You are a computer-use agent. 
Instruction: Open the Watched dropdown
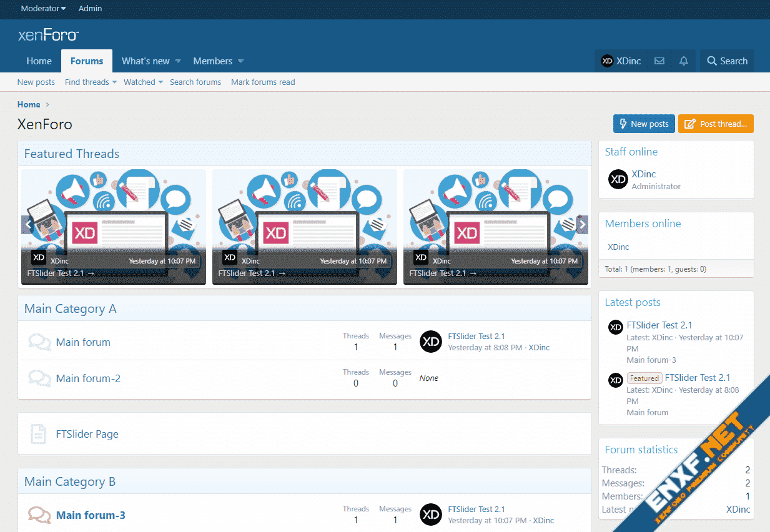coord(143,82)
